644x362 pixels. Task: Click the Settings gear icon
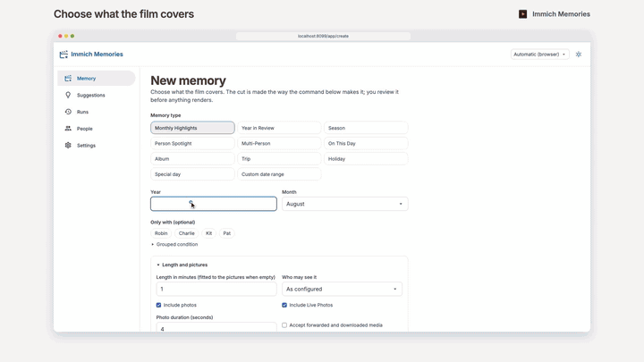[x=68, y=146]
